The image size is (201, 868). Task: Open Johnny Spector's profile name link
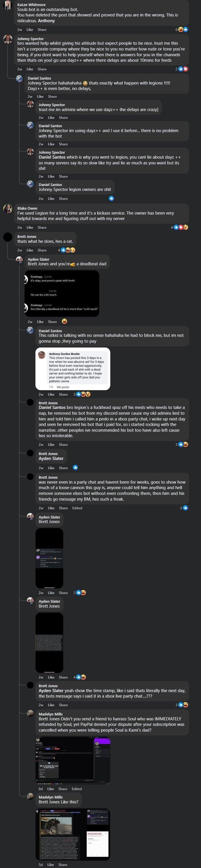click(x=30, y=39)
